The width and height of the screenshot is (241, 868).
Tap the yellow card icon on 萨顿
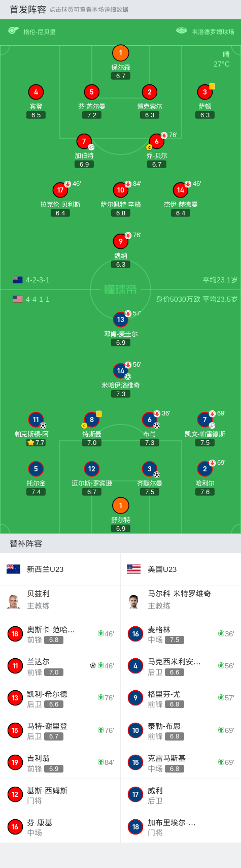point(212,86)
